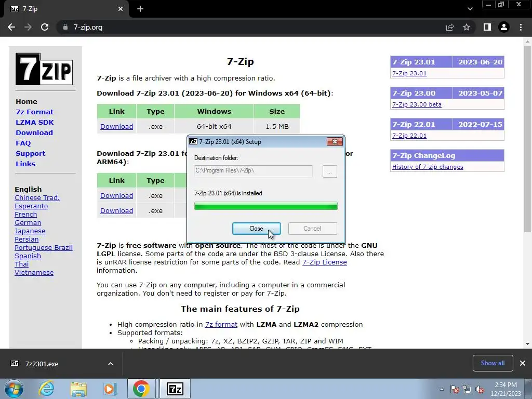Open the 7-Zip License link
The width and height of the screenshot is (532, 399).
click(325, 262)
